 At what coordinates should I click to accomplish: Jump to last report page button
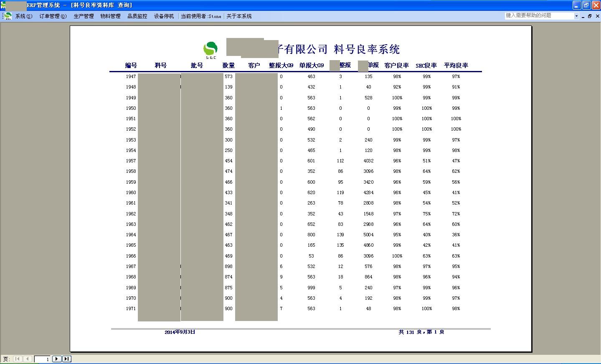point(67,359)
